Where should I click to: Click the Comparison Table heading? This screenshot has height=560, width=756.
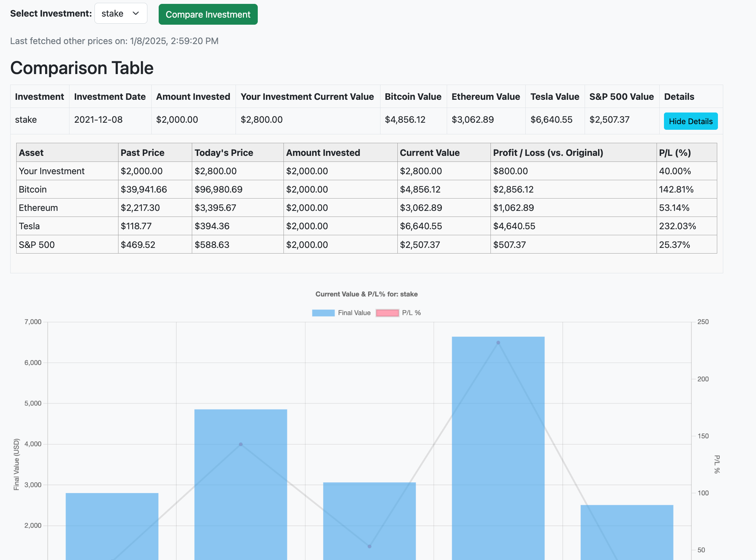82,68
